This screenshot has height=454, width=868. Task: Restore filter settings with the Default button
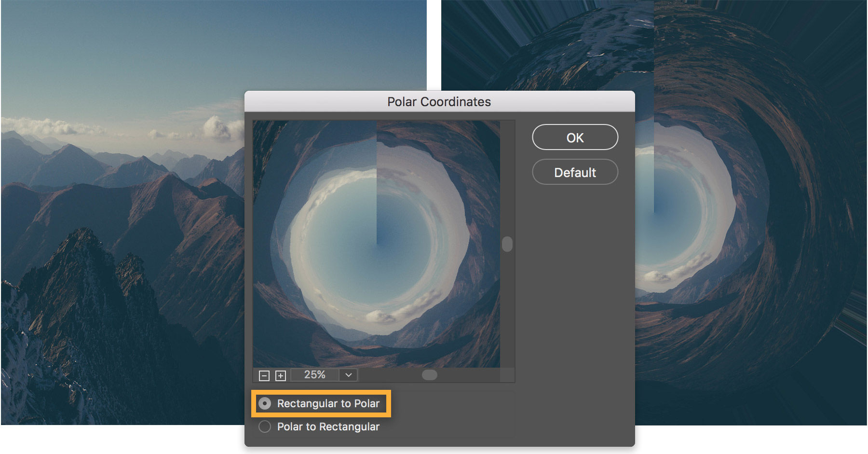575,172
